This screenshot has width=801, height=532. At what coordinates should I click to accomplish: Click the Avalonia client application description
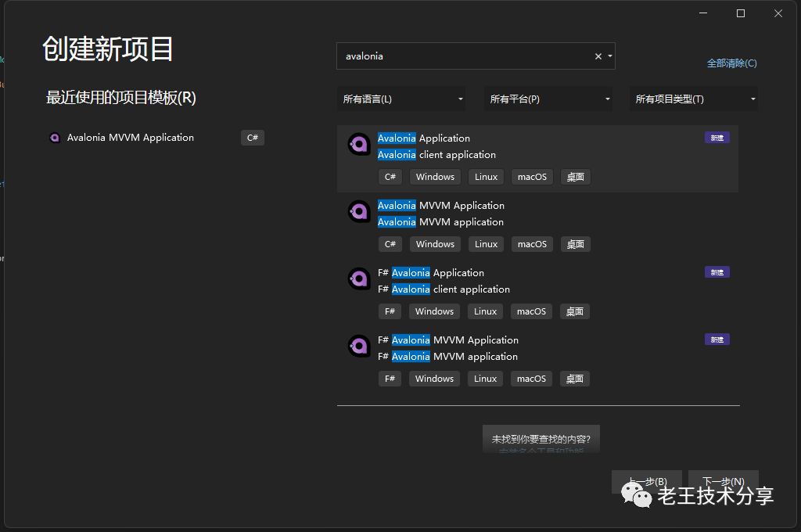(436, 155)
